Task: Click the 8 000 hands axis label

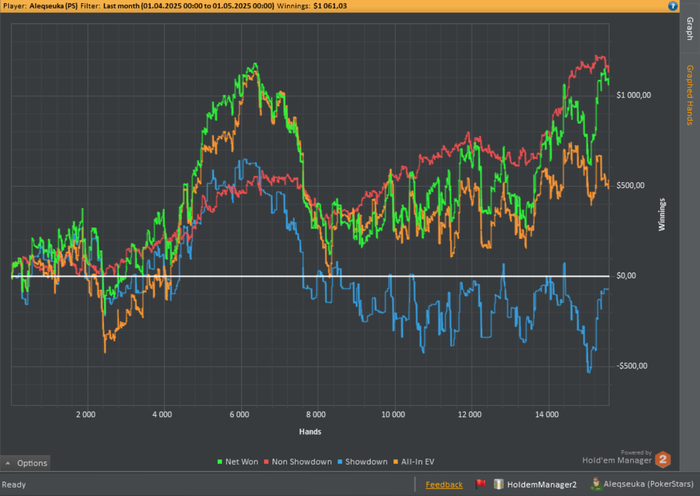Action: coord(316,415)
